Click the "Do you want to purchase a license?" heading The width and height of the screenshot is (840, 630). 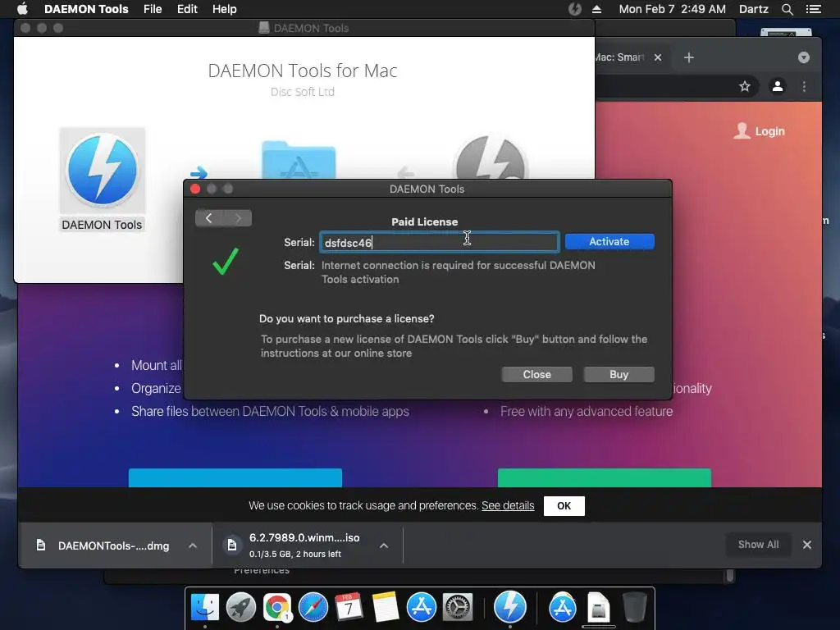(x=347, y=319)
